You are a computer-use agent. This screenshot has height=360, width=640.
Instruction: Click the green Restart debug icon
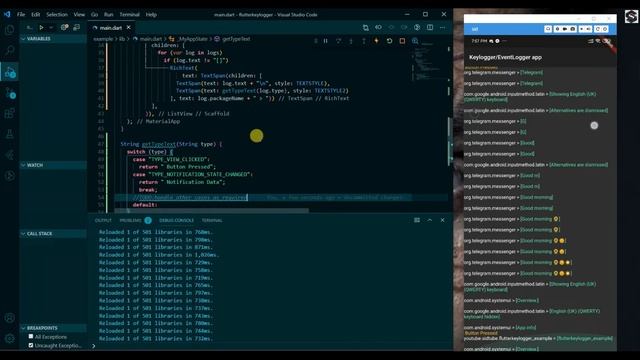[x=389, y=41]
